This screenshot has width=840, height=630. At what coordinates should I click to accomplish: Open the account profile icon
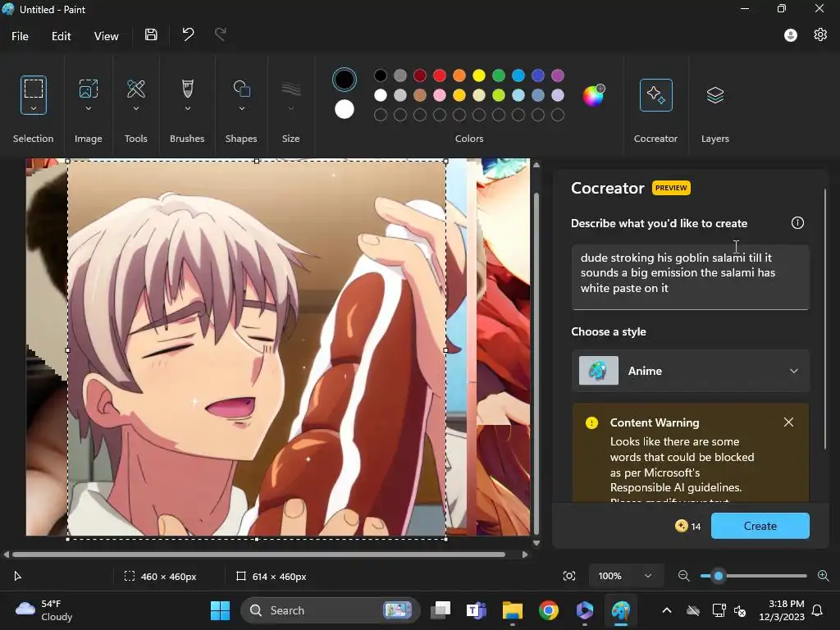pos(790,35)
